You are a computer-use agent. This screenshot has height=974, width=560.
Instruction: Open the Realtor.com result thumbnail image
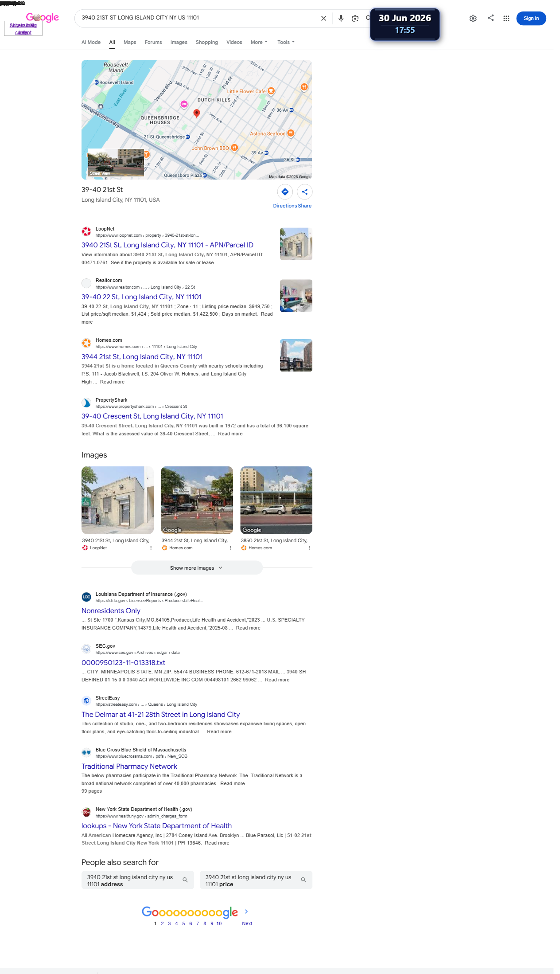click(296, 296)
